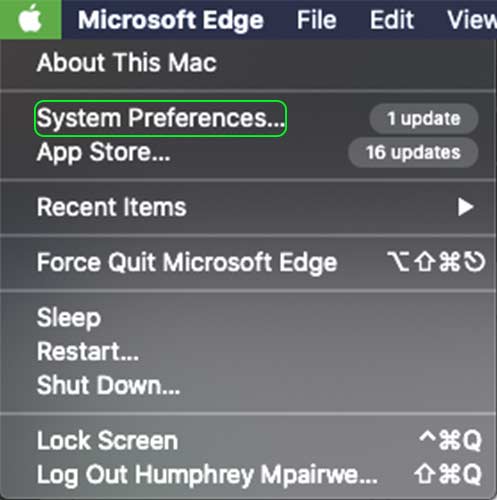Click the 16 updates badge
This screenshot has width=497, height=500.
click(x=413, y=152)
